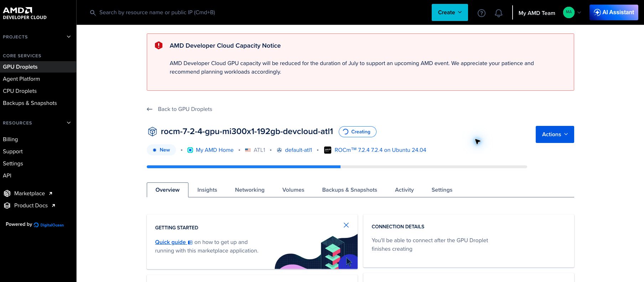Click the search magnifier icon
644x282 pixels.
(x=93, y=13)
